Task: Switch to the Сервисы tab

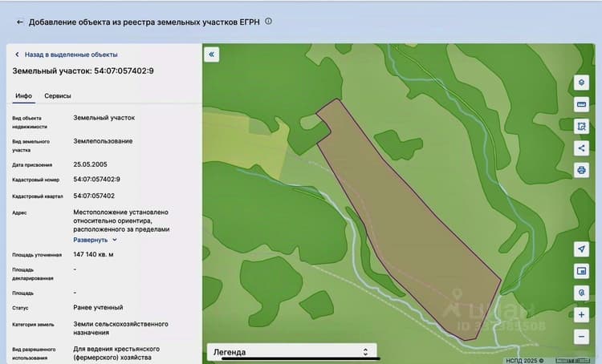Action: [x=58, y=96]
